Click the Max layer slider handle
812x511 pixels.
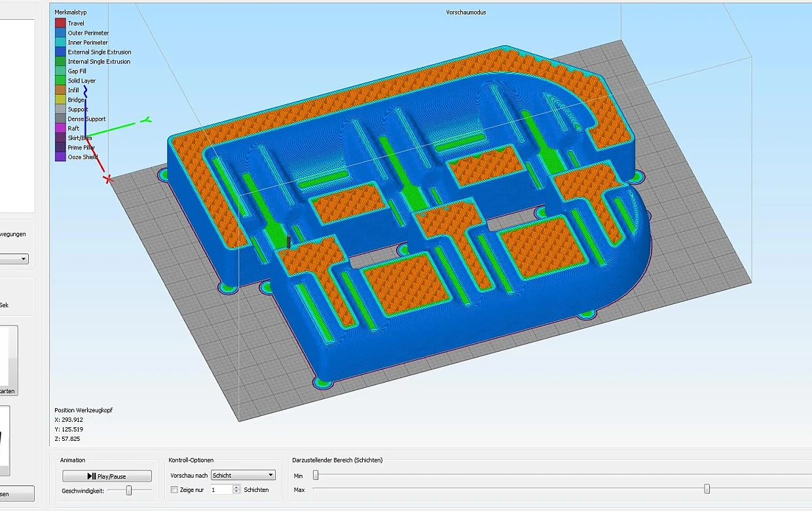[707, 489]
